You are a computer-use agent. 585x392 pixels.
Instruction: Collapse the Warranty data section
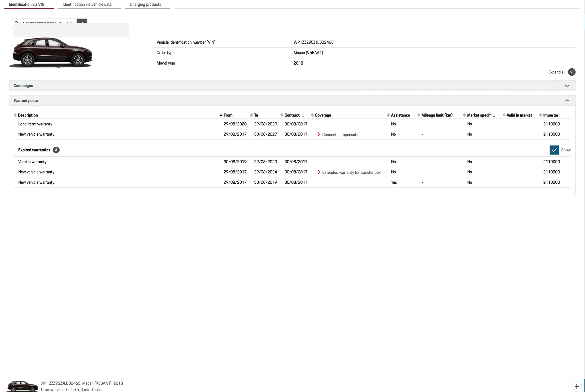click(567, 101)
